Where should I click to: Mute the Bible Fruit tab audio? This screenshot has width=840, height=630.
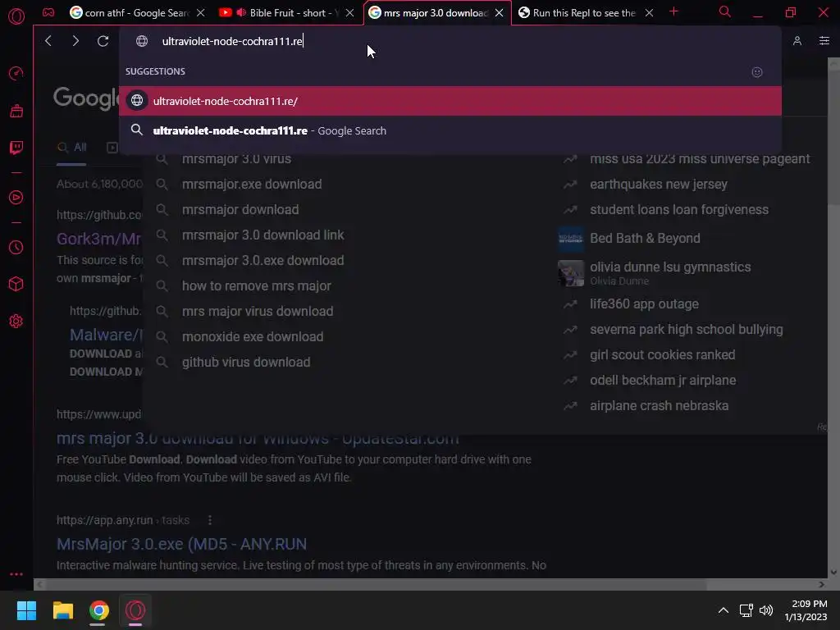[x=242, y=12]
